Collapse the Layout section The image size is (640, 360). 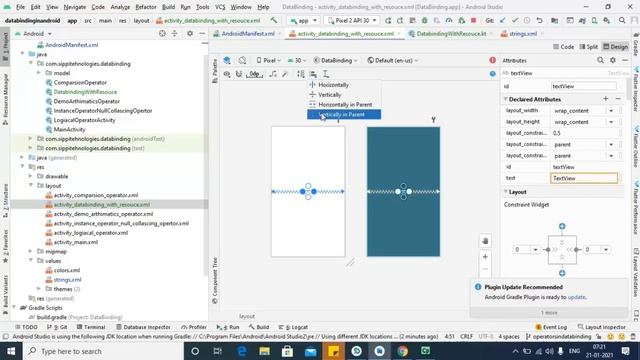(x=506, y=192)
